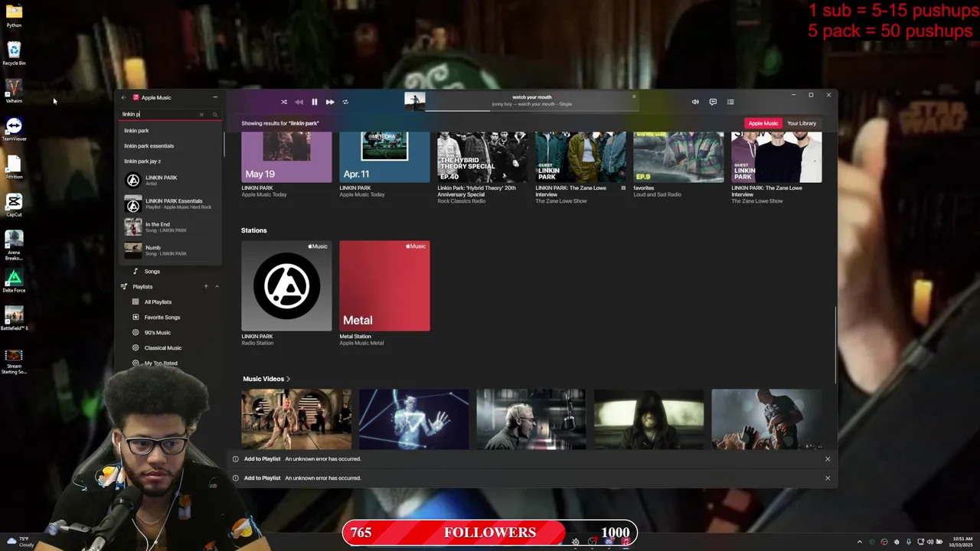Launch CapCut desktop shortcut

[14, 204]
